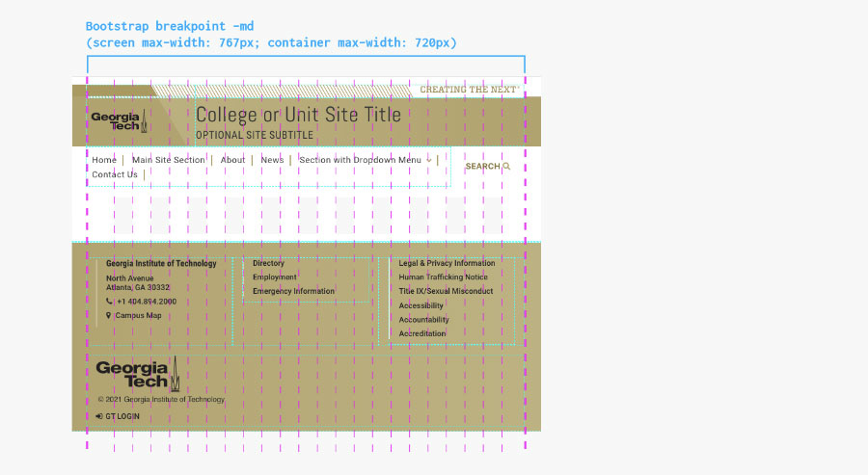Open the Directory footer link
868x475 pixels.
[x=268, y=263]
